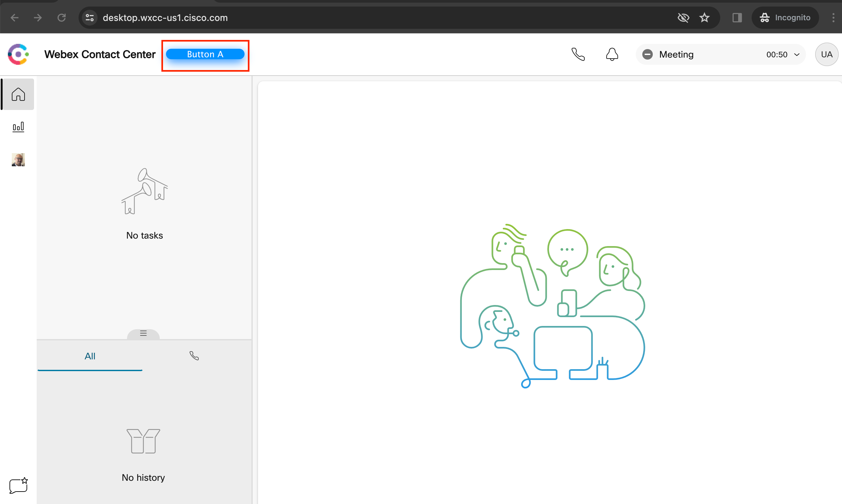Open the UA user profile avatar

[x=826, y=54]
